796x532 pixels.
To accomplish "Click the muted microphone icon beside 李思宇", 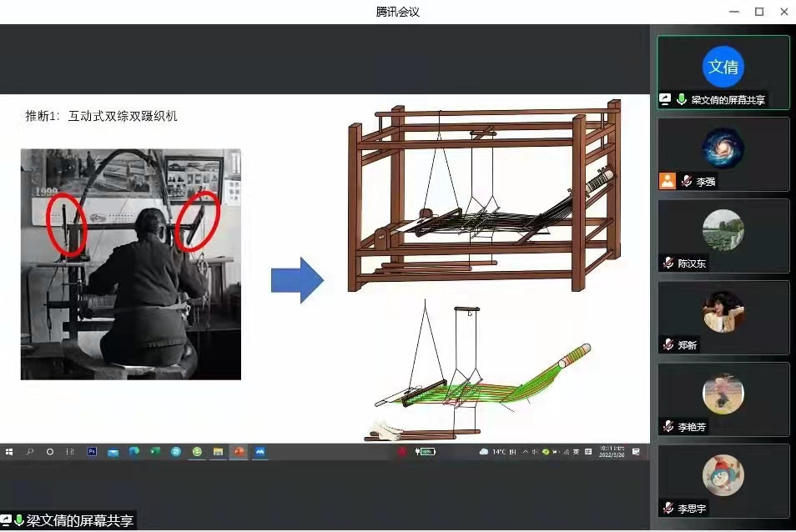I will click(x=668, y=508).
